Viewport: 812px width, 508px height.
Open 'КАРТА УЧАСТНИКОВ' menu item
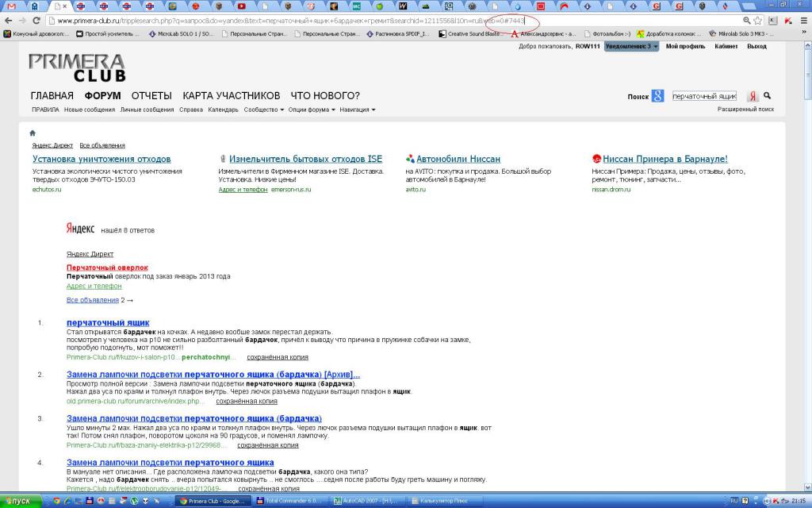pyautogui.click(x=231, y=96)
